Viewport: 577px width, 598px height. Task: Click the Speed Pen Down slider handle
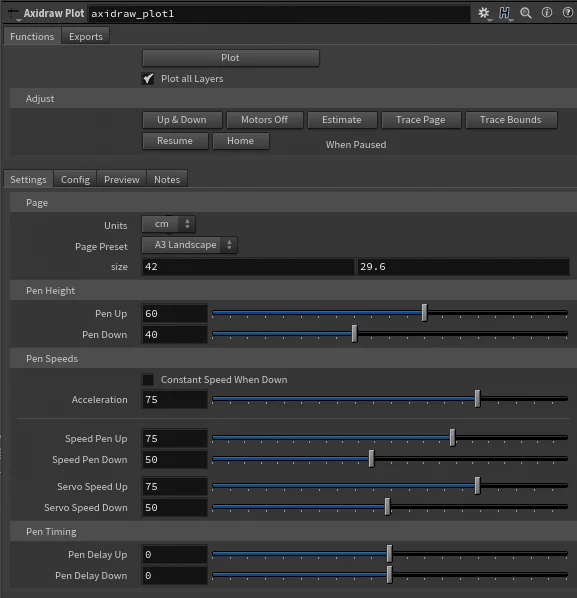371,459
